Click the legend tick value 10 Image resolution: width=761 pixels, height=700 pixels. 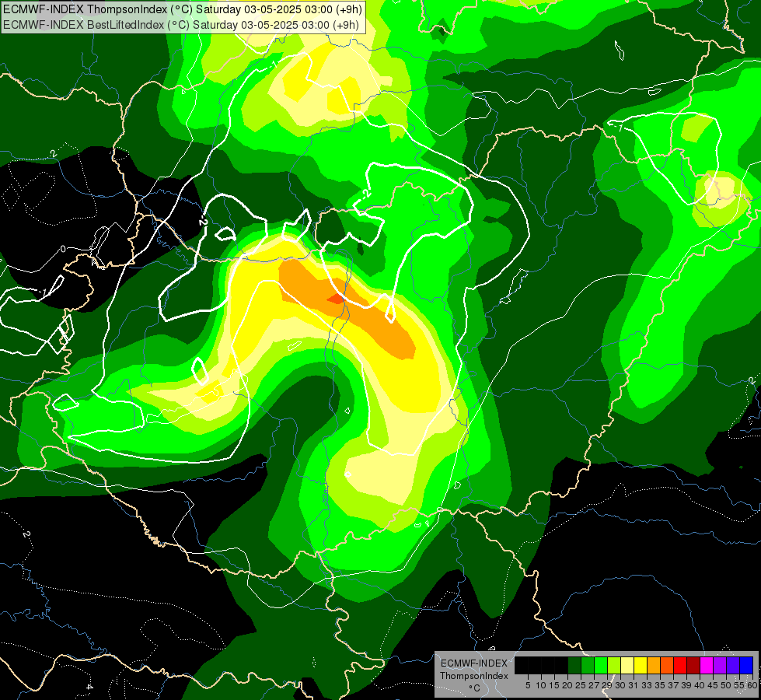pyautogui.click(x=541, y=685)
